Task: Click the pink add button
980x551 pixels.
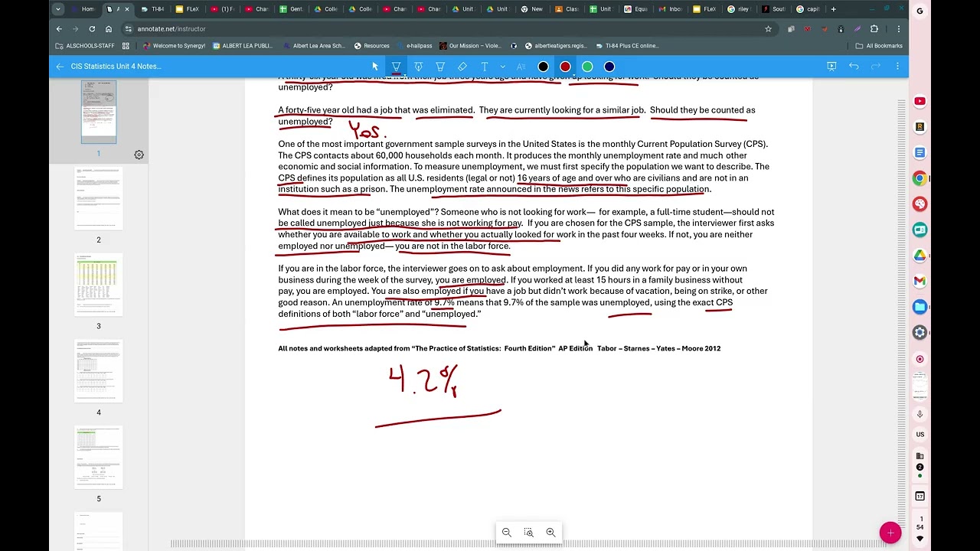Action: 890,533
